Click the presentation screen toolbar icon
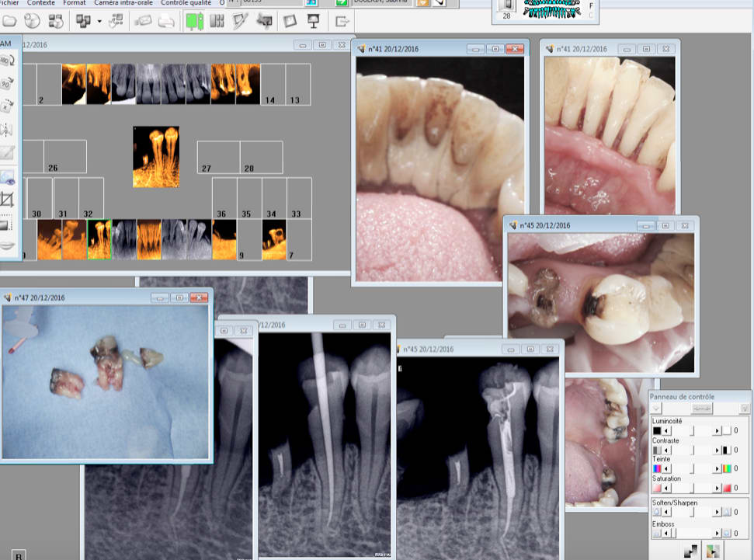The width and height of the screenshot is (754, 560). coord(313,21)
